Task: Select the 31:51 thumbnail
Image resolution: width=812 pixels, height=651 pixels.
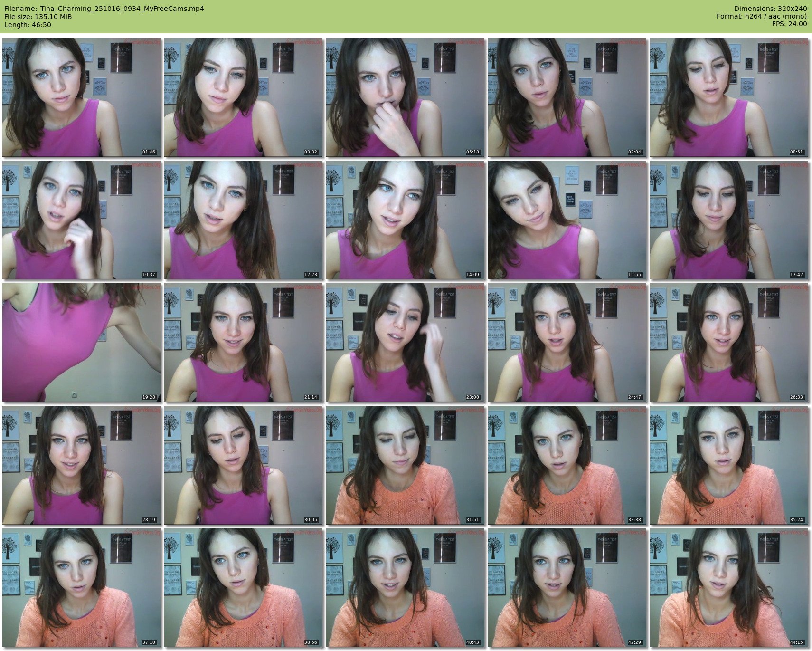Action: point(406,465)
